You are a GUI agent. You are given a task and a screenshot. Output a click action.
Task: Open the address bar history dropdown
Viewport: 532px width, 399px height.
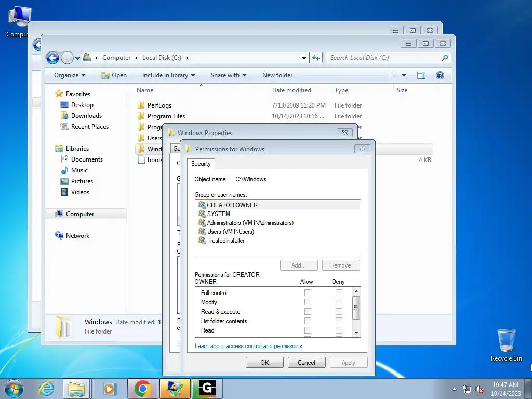coord(304,58)
